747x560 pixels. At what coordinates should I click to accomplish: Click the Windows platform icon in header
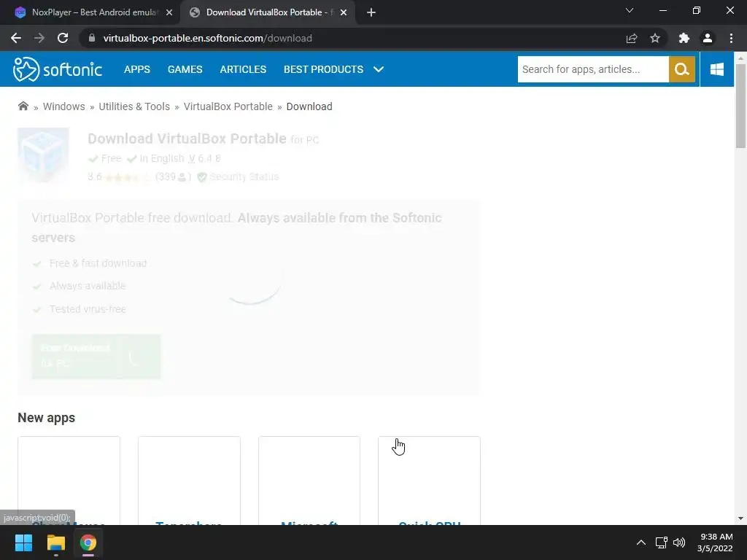(x=717, y=69)
